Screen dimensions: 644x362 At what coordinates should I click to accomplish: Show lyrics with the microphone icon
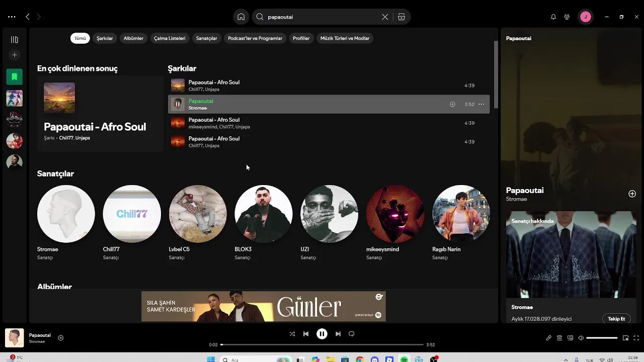point(549,338)
